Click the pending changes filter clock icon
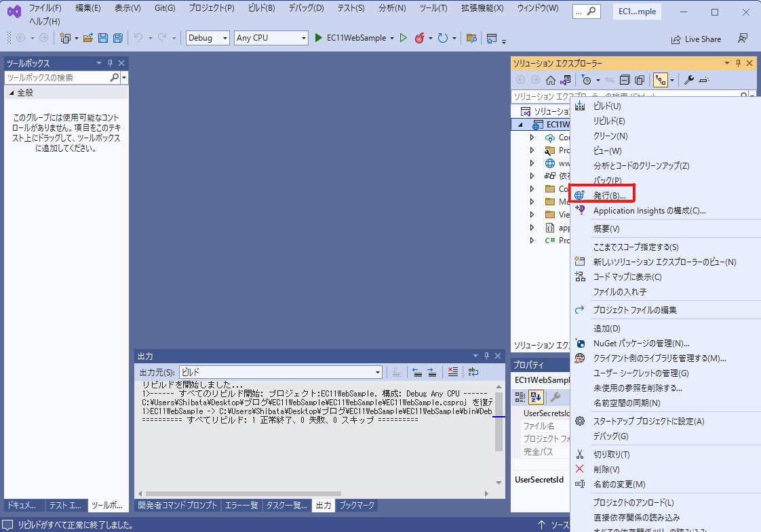 pos(586,80)
